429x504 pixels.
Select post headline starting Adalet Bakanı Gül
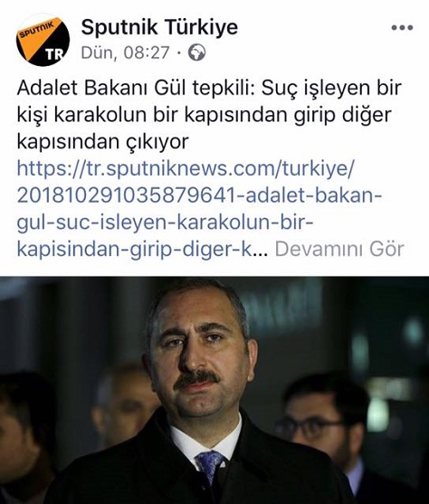click(209, 88)
